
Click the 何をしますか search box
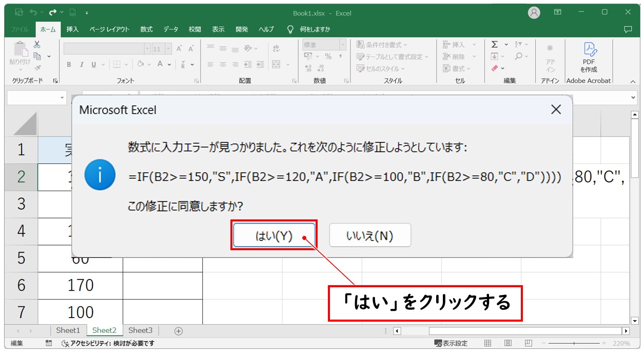click(x=310, y=29)
